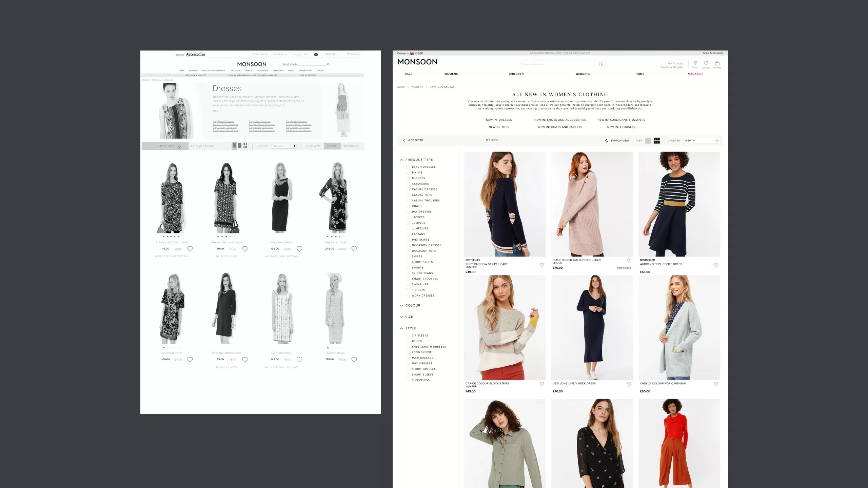868x488 pixels.
Task: Favourite the Chello Colour Pop Cardigan heart
Action: coord(716,384)
